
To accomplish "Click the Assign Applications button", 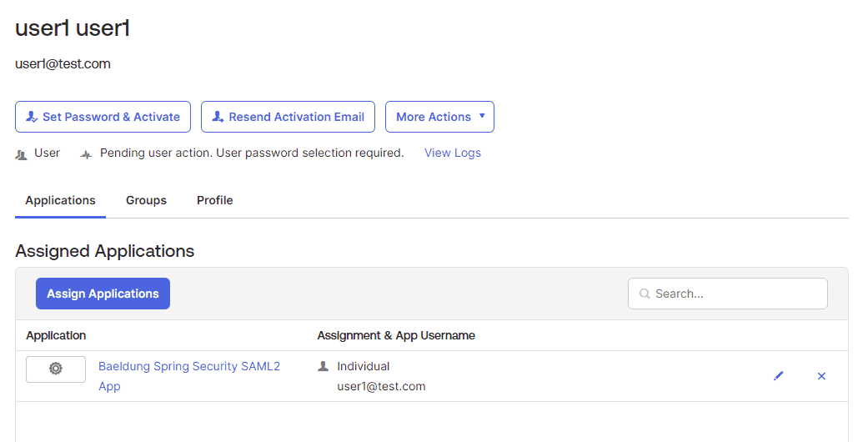I will (x=103, y=294).
